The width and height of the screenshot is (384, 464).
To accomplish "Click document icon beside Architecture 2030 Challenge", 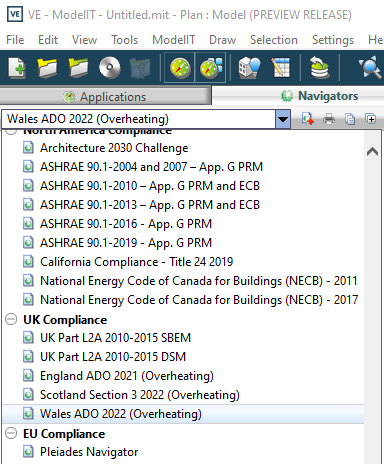I will [x=28, y=147].
